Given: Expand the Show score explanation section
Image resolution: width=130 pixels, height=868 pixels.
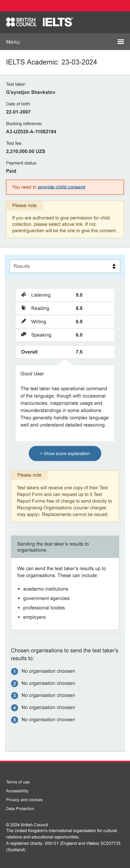Looking at the screenshot, I should pos(65,454).
